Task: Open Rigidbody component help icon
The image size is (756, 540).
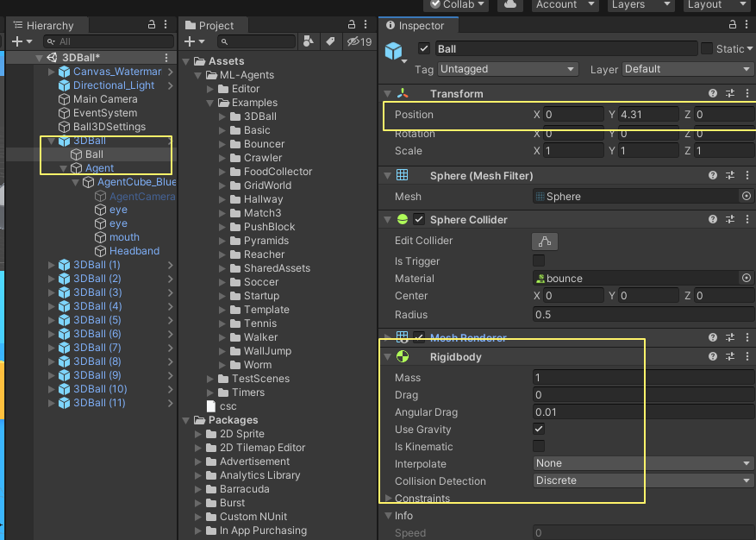Action: [x=713, y=356]
